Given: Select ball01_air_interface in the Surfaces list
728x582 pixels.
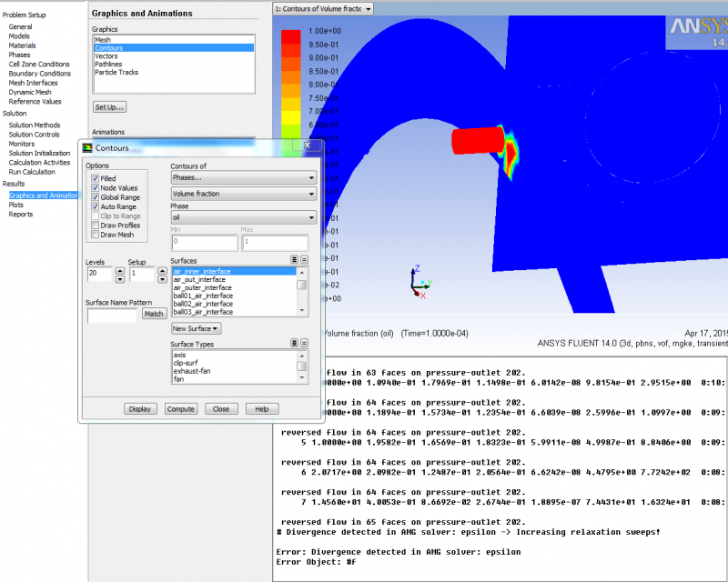Looking at the screenshot, I should (234, 296).
